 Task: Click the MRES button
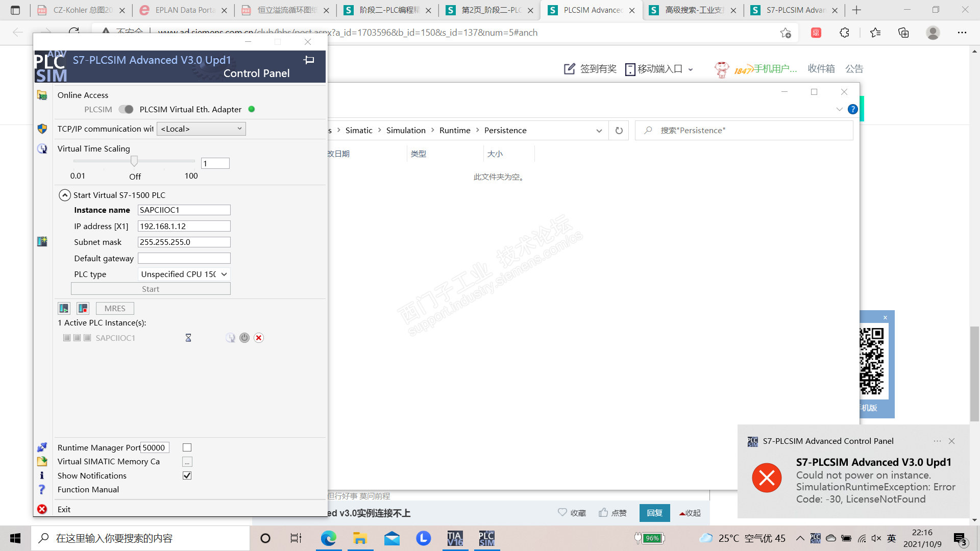point(115,308)
